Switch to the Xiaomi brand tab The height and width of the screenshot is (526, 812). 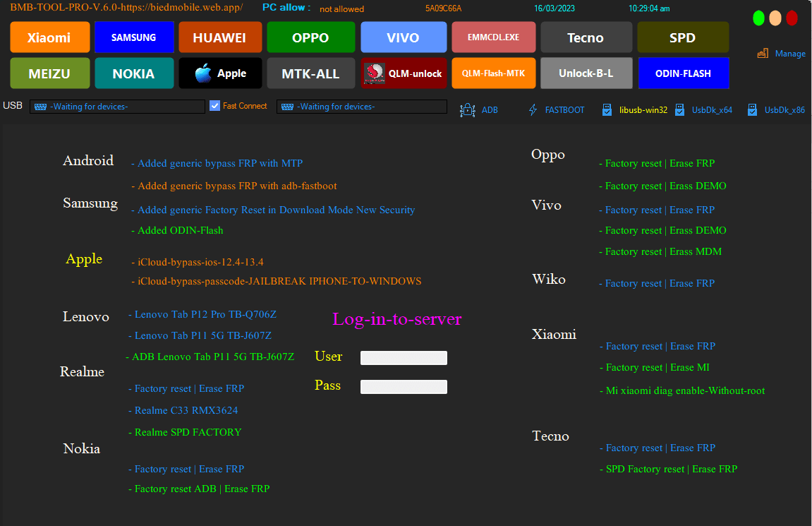click(49, 37)
